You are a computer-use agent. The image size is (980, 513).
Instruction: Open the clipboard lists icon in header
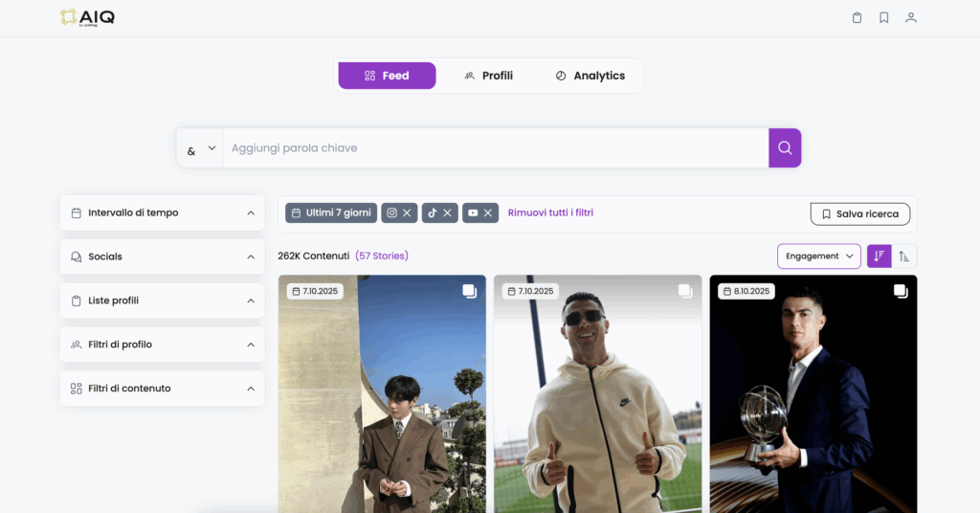click(857, 17)
